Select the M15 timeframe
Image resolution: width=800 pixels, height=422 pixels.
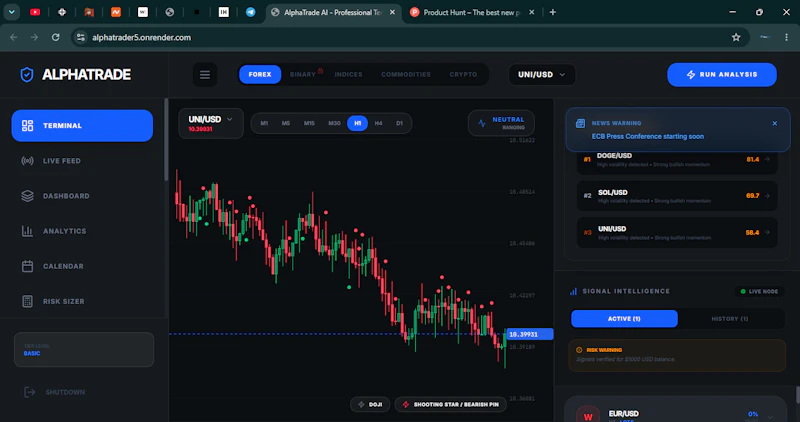point(309,123)
